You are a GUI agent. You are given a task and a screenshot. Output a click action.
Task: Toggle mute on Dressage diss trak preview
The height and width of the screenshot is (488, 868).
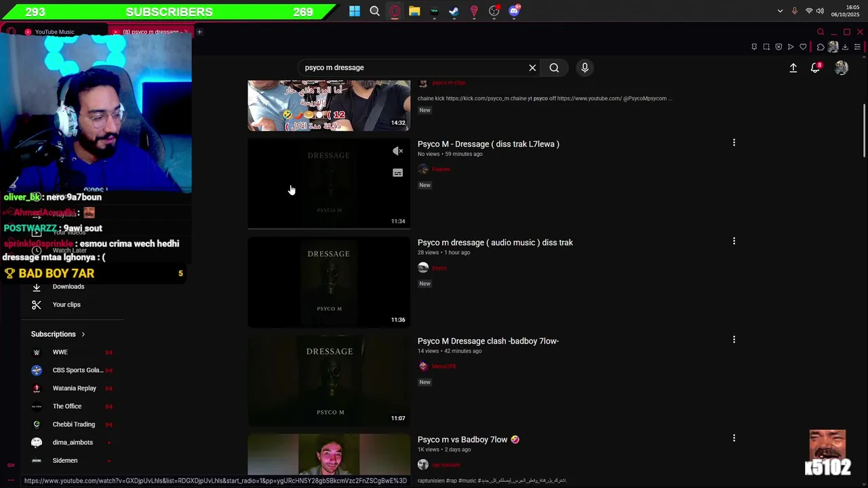tap(398, 151)
